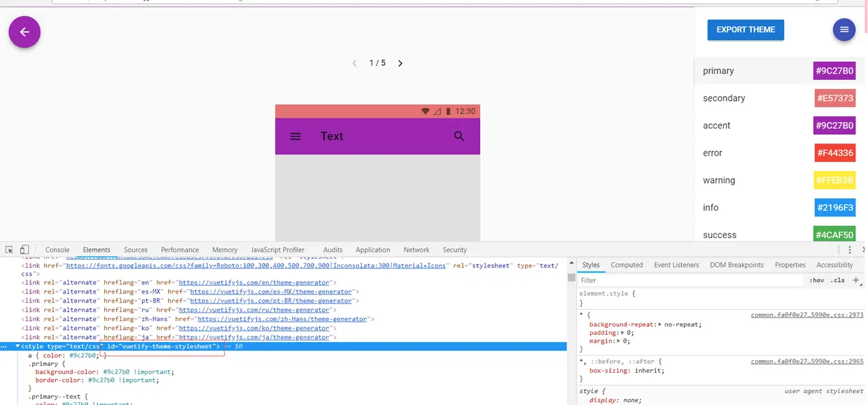
Task: Select the Styles sidebar tab
Action: coord(591,265)
